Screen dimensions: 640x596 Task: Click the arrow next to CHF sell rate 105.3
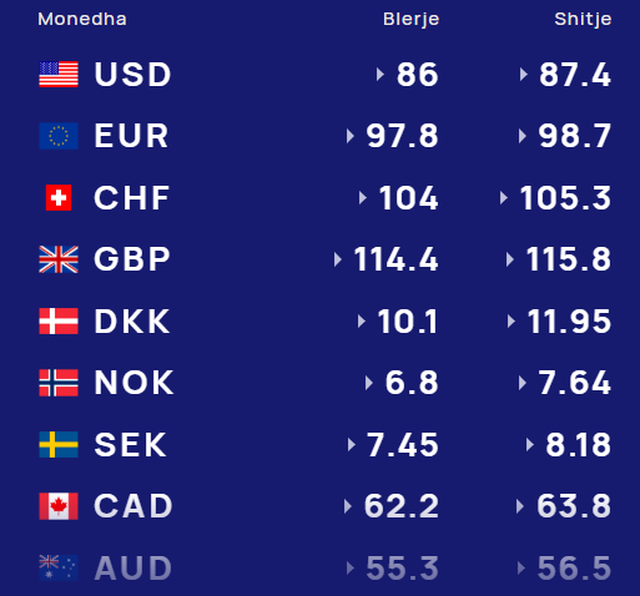[505, 198]
